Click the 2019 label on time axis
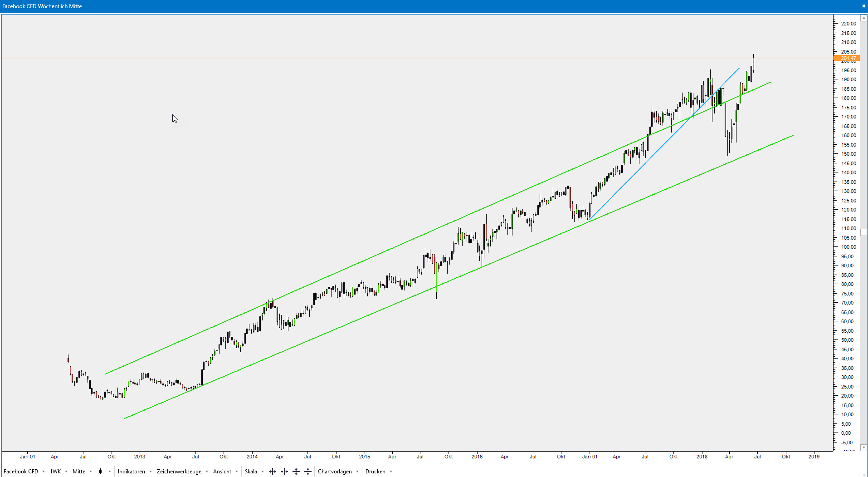This screenshot has width=868, height=477. (x=814, y=457)
